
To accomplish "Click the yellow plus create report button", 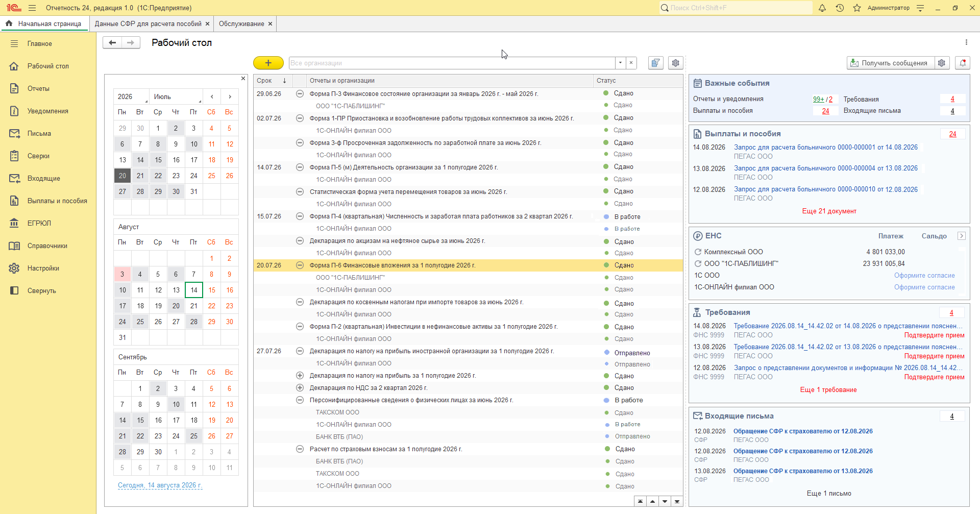I will click(268, 63).
